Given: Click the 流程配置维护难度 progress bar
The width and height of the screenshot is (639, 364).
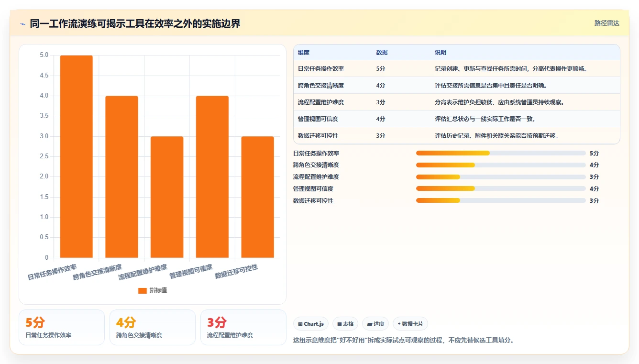Looking at the screenshot, I should pyautogui.click(x=501, y=177).
